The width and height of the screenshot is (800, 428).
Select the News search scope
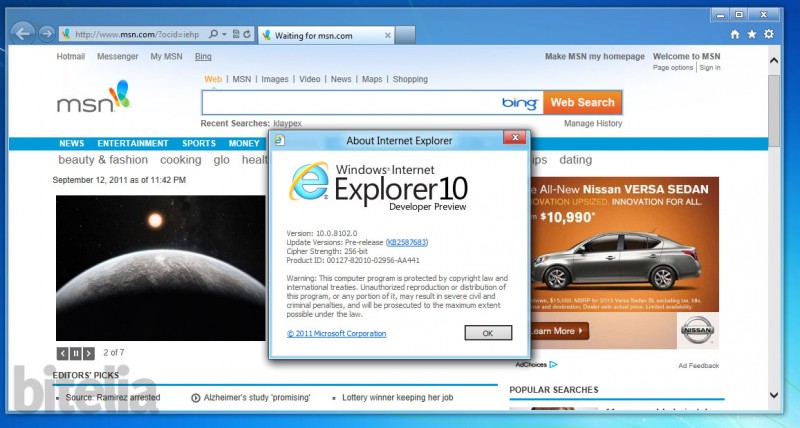[x=341, y=79]
